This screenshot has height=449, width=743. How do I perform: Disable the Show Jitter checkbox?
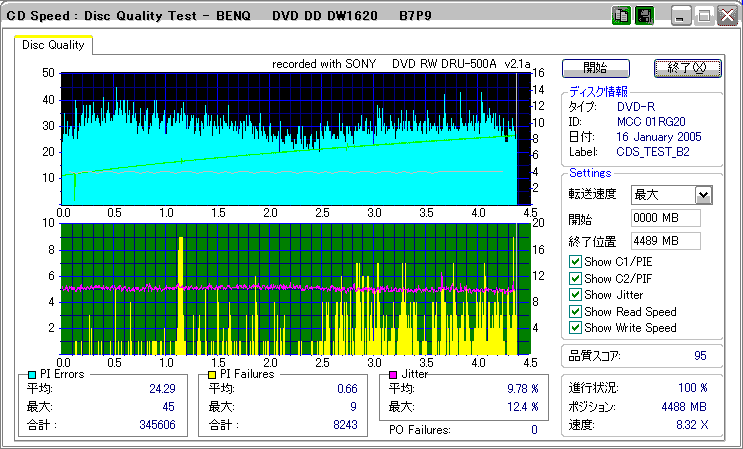pyautogui.click(x=574, y=295)
